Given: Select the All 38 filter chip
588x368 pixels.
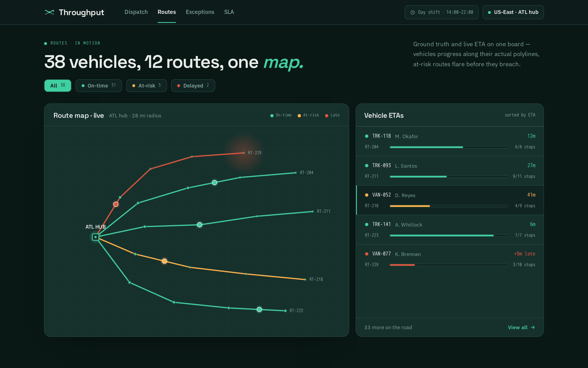Looking at the screenshot, I should (58, 86).
